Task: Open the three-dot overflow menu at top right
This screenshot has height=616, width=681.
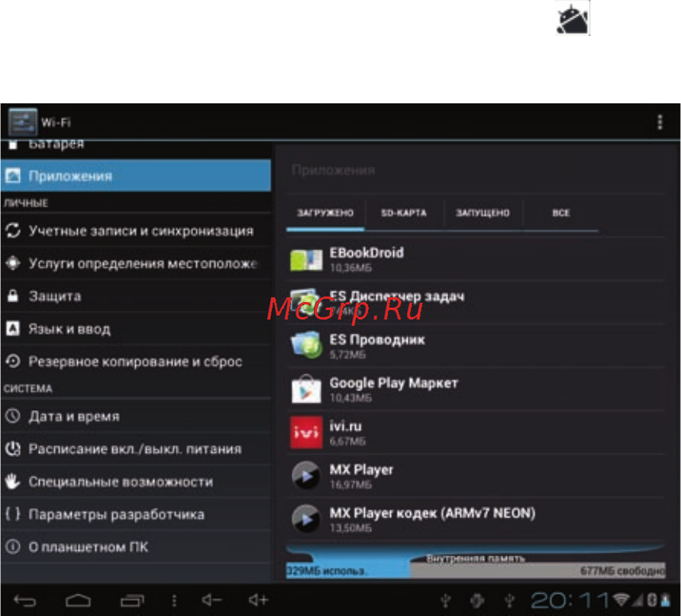Action: tap(660, 122)
